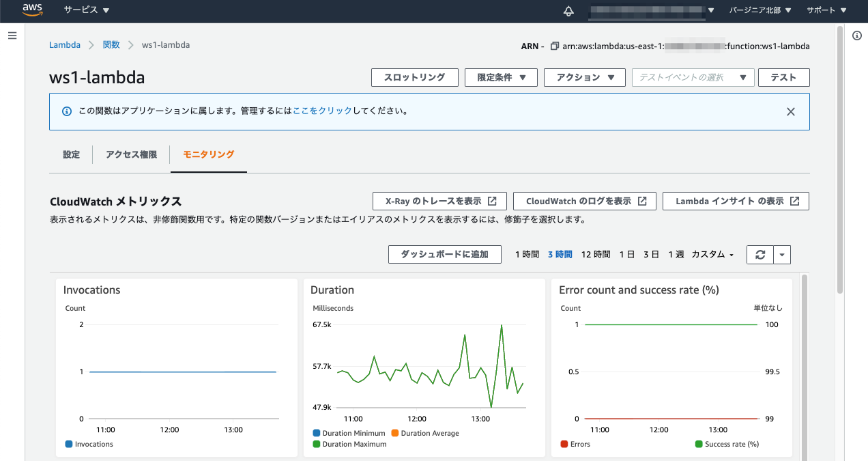Viewport: 868px width, 461px height.
Task: Click X-Ray のトレースを表示 button
Action: coord(440,201)
